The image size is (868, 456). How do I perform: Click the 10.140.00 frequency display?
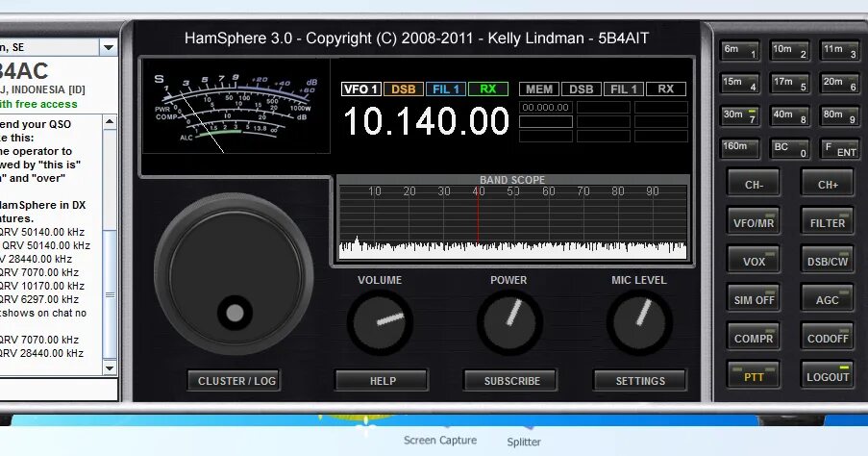pyautogui.click(x=426, y=121)
